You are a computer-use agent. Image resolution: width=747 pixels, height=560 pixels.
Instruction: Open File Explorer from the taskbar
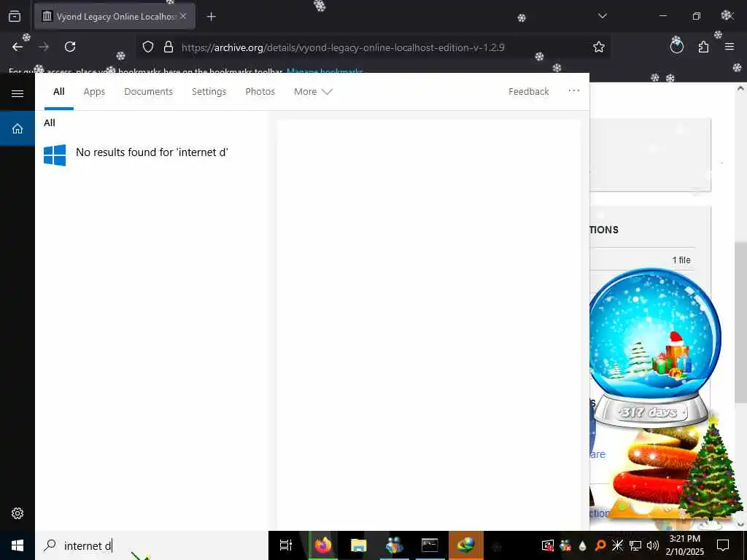click(x=359, y=545)
